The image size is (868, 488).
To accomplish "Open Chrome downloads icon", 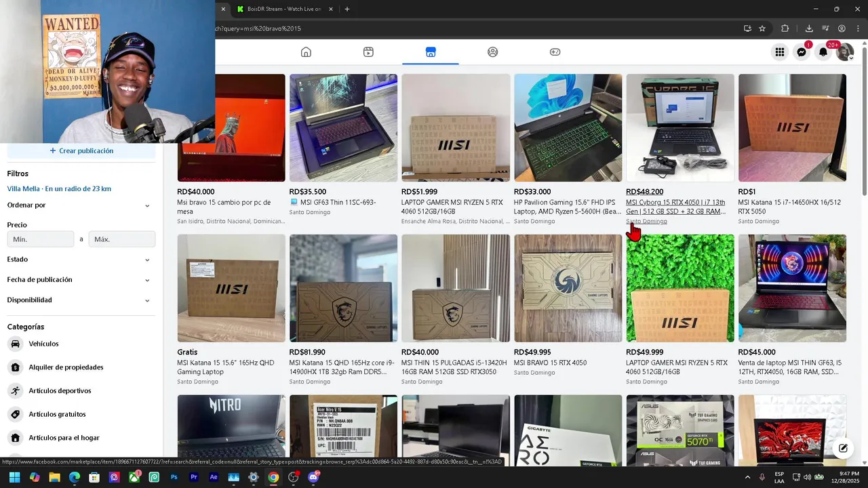I will (809, 28).
